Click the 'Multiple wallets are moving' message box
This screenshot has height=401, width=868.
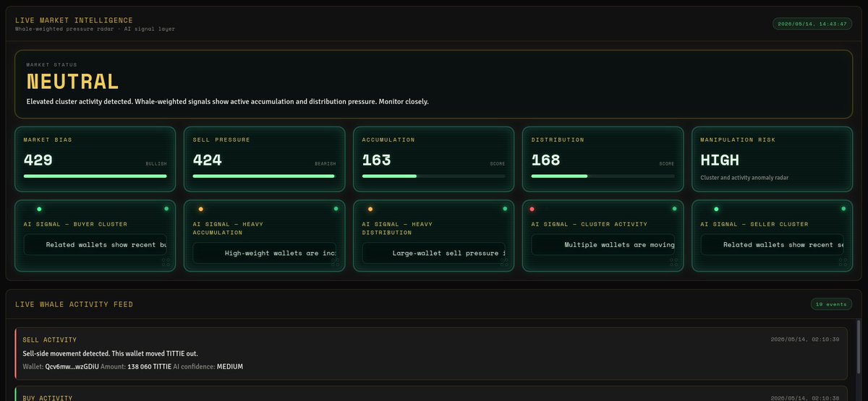tap(603, 244)
